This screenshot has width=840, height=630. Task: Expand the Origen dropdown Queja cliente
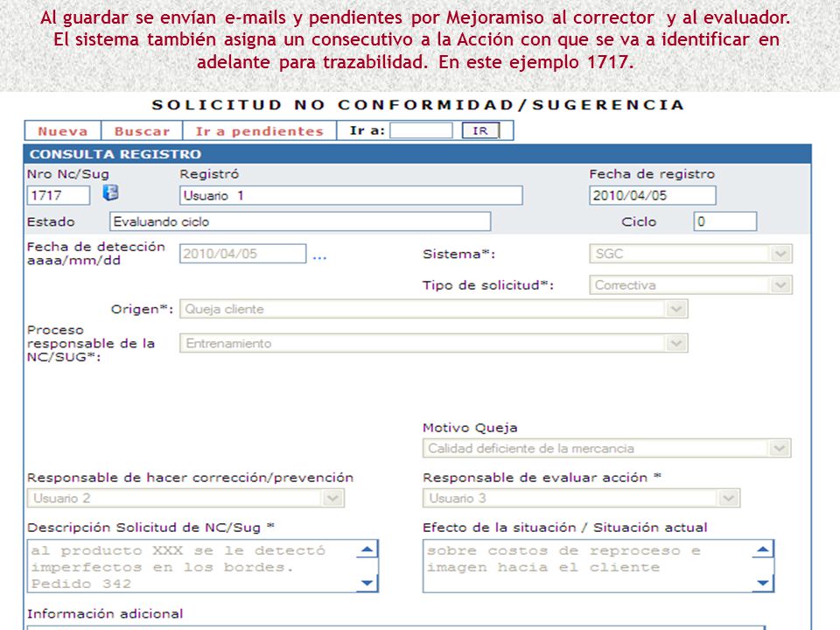[433, 309]
